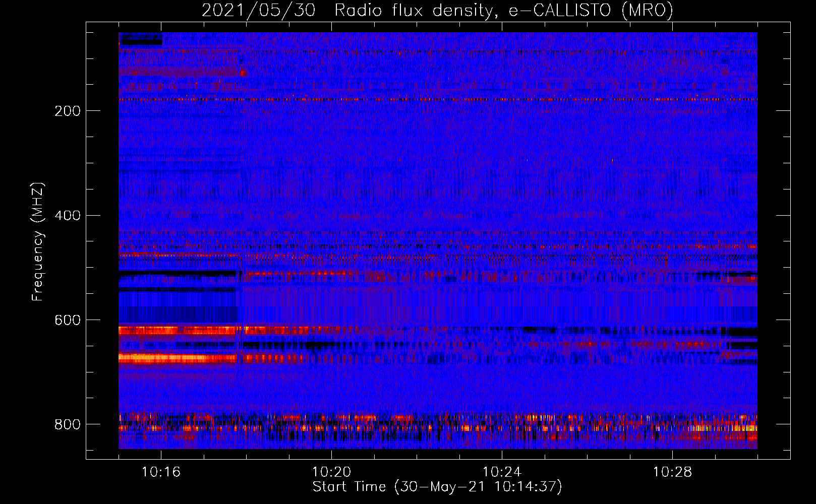816x504 pixels.
Task: Click the 10:24 time tick label
Action: 502,472
